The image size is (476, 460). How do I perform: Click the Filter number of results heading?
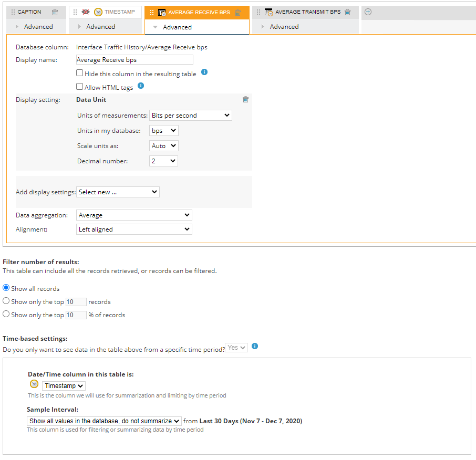click(x=40, y=262)
